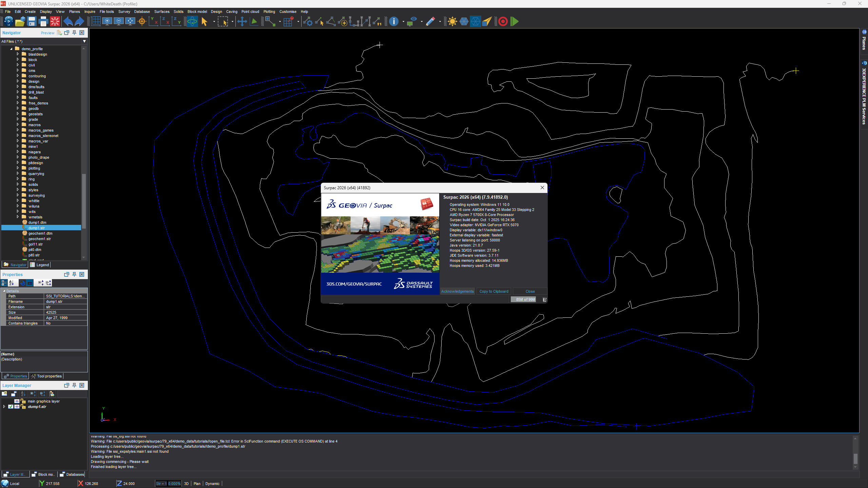Image resolution: width=868 pixels, height=488 pixels.
Task: Click the Acknowledgements button
Action: [457, 291]
